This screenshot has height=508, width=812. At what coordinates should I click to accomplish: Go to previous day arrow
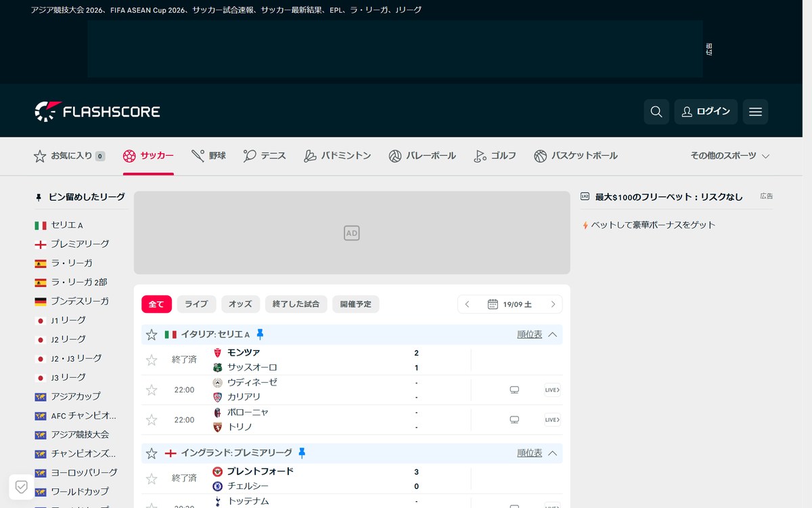tap(467, 304)
